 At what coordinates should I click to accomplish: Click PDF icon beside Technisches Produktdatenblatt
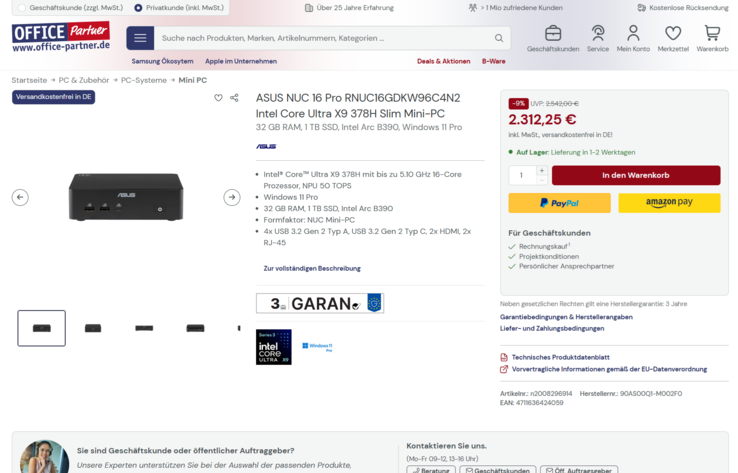504,357
